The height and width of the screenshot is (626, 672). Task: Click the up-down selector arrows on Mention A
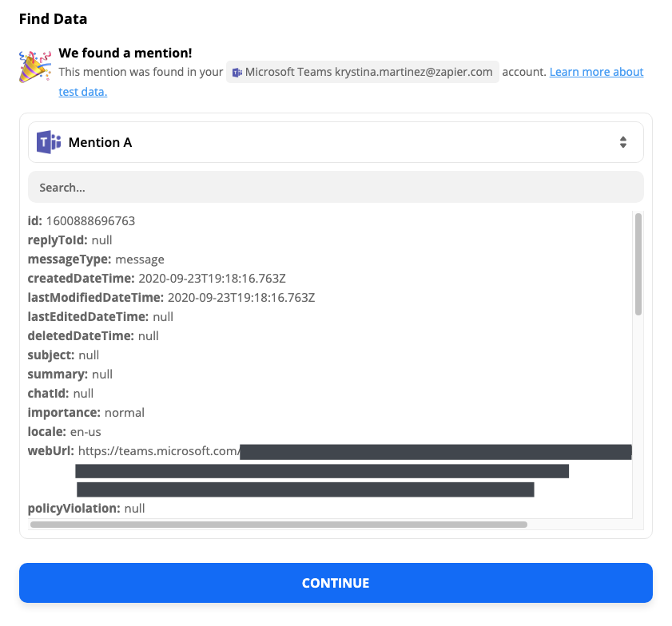click(x=624, y=141)
